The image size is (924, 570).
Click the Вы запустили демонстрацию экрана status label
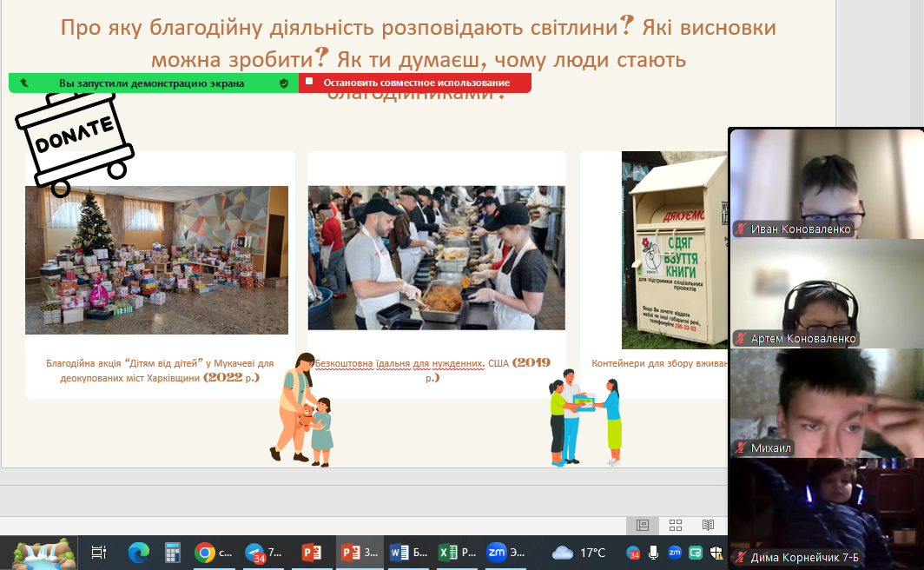(151, 83)
